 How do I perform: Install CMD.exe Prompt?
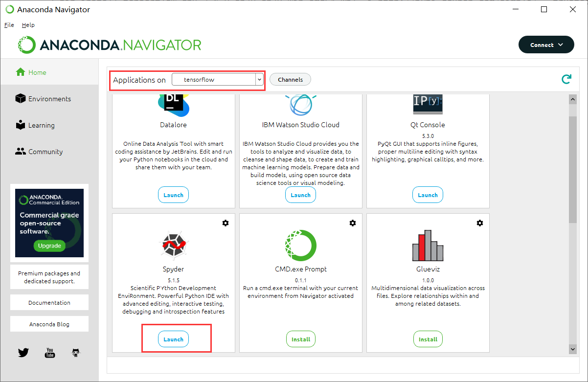click(300, 339)
